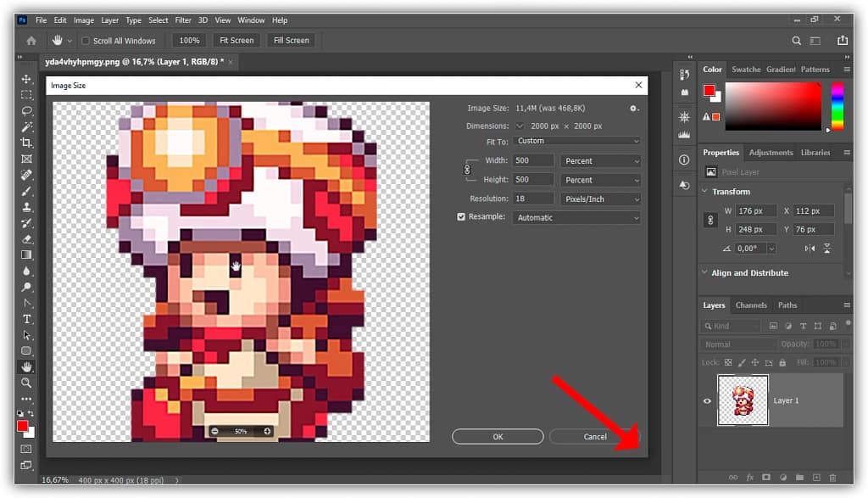Click the Create new layer icon

(816, 478)
